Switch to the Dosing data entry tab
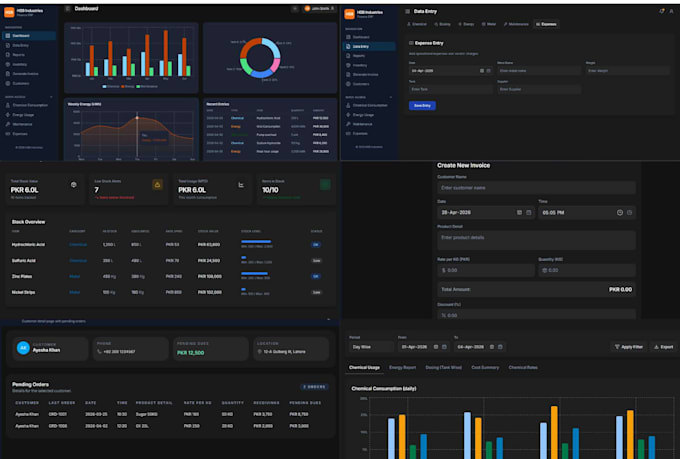The width and height of the screenshot is (680, 459). click(x=442, y=24)
